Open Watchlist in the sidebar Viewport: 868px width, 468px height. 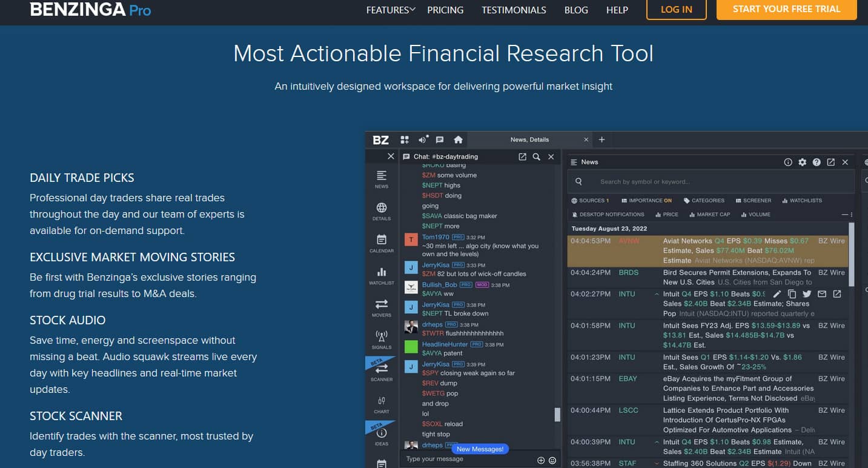pyautogui.click(x=382, y=275)
